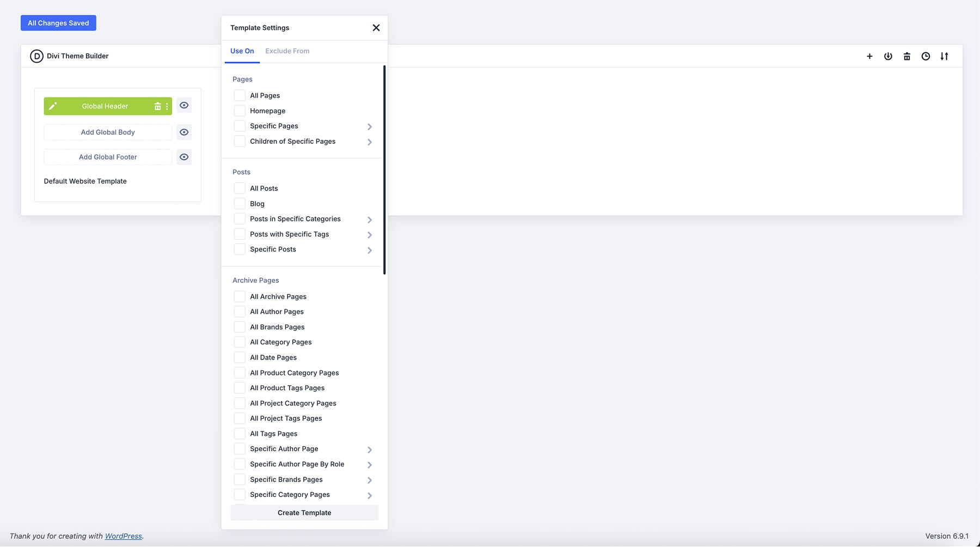Click the power icon in builder toolbar

point(888,56)
